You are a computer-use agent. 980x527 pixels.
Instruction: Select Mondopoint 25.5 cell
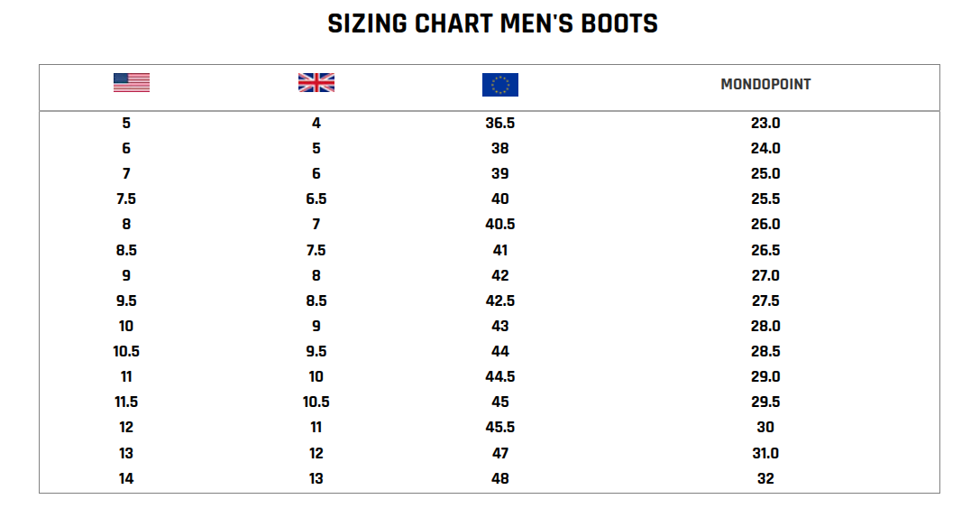[765, 199]
